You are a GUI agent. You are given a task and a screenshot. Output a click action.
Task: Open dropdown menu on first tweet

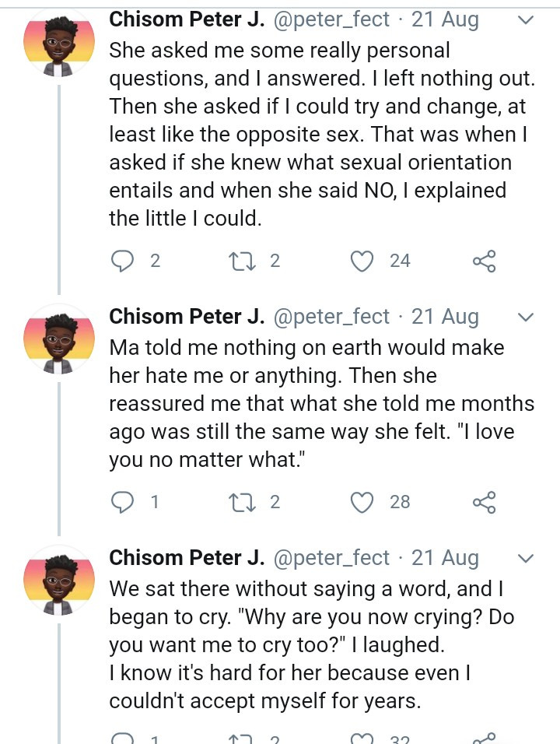click(x=526, y=20)
